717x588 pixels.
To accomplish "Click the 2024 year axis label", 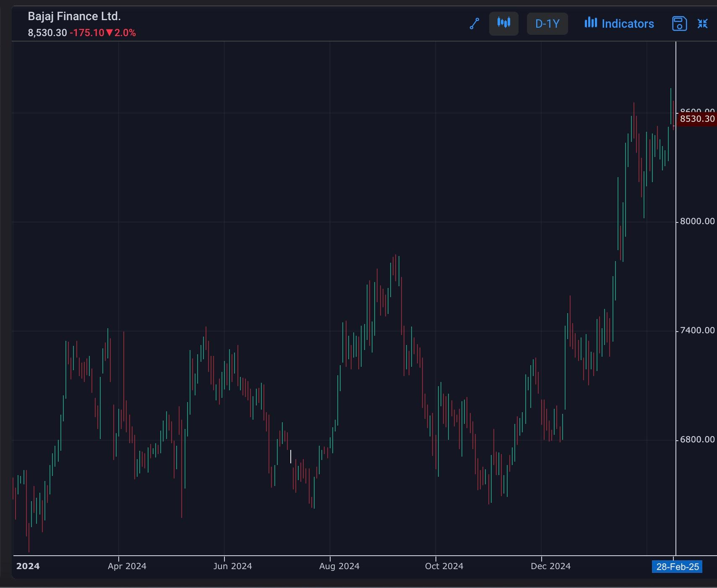I will [28, 566].
